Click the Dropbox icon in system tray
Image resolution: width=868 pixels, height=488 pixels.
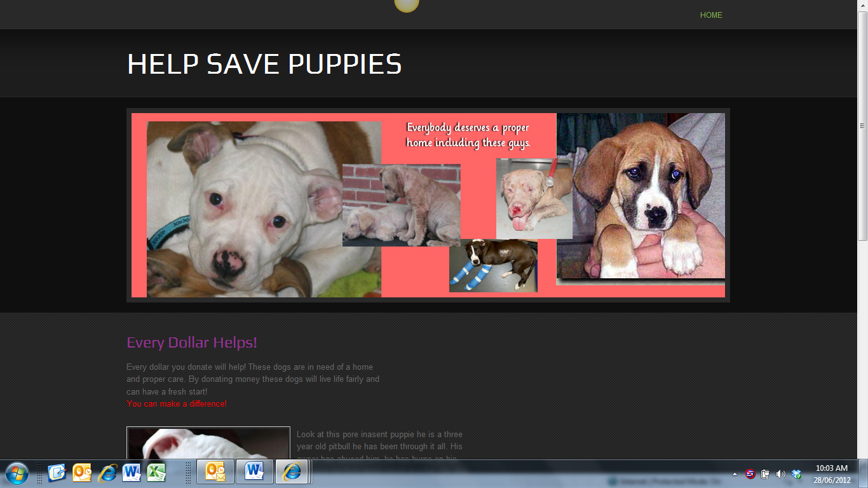796,474
